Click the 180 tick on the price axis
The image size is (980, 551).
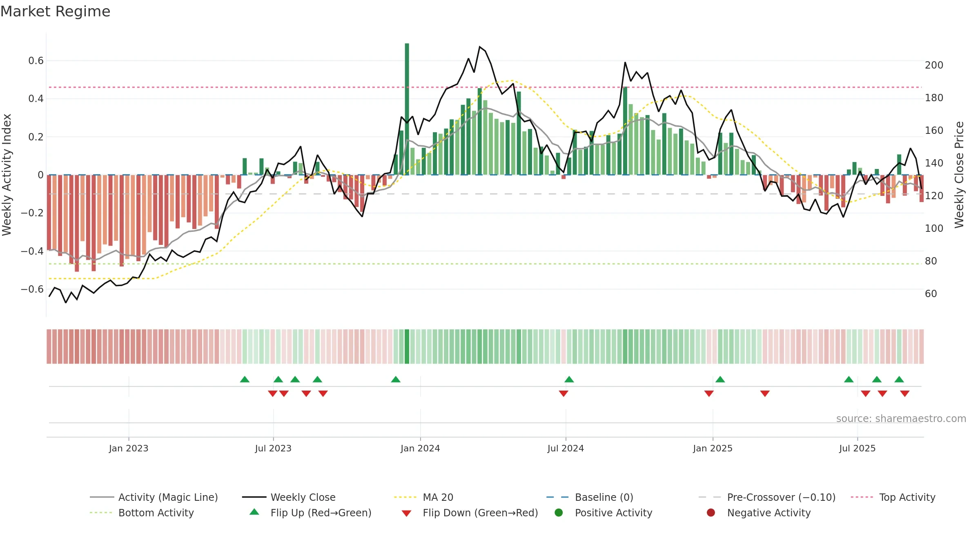(x=934, y=98)
